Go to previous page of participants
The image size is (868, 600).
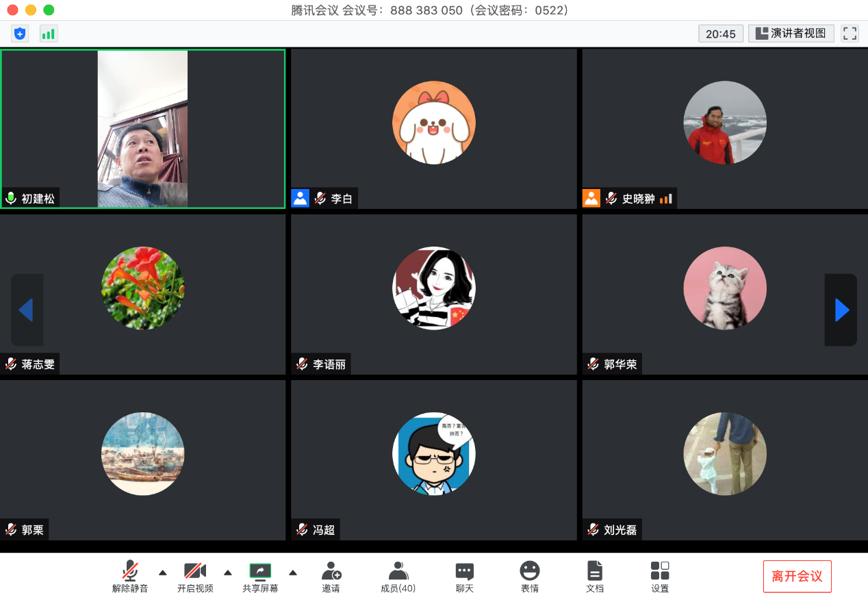click(x=27, y=310)
